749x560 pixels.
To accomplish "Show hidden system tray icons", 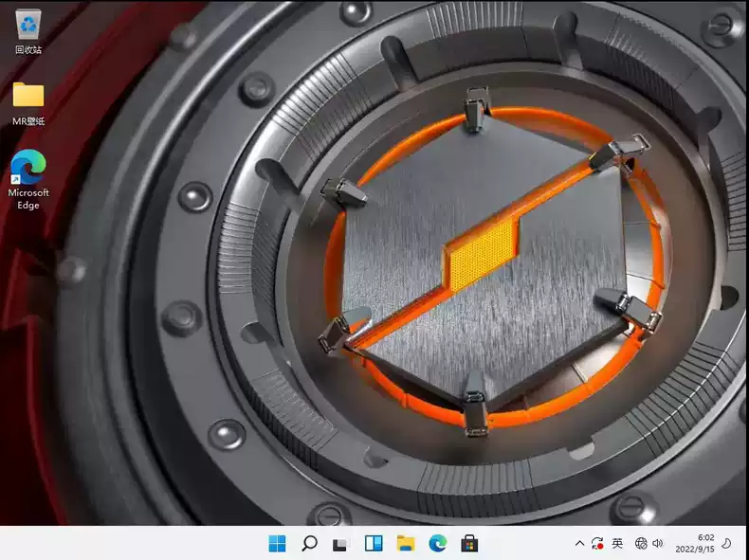I will (x=579, y=543).
